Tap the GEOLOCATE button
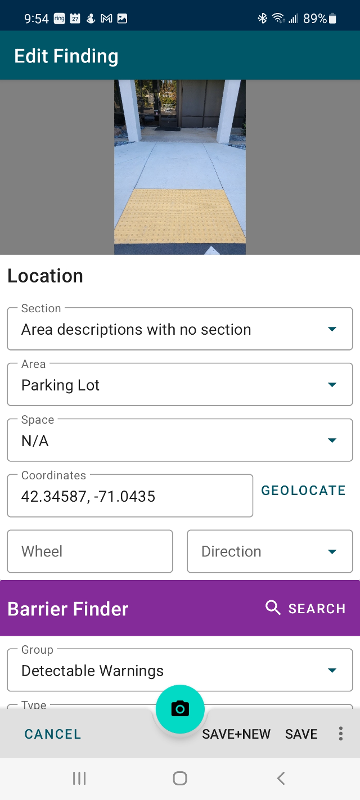This screenshot has height=800, width=360. click(x=303, y=491)
